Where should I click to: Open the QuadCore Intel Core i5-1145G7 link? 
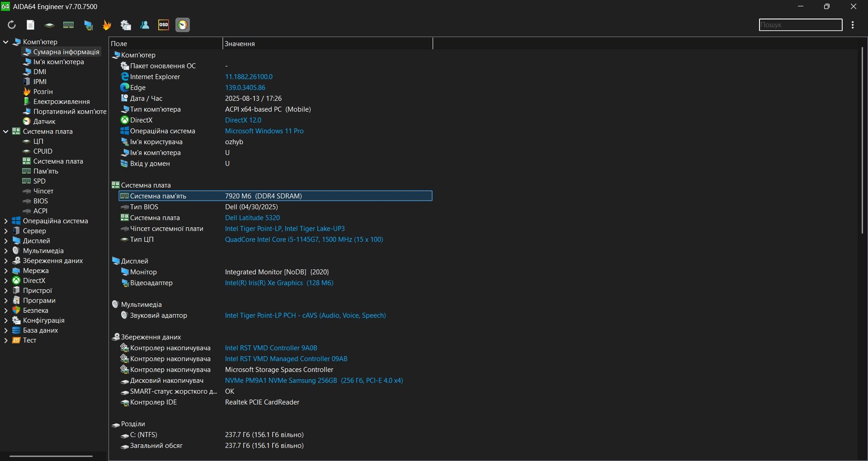[304, 240]
